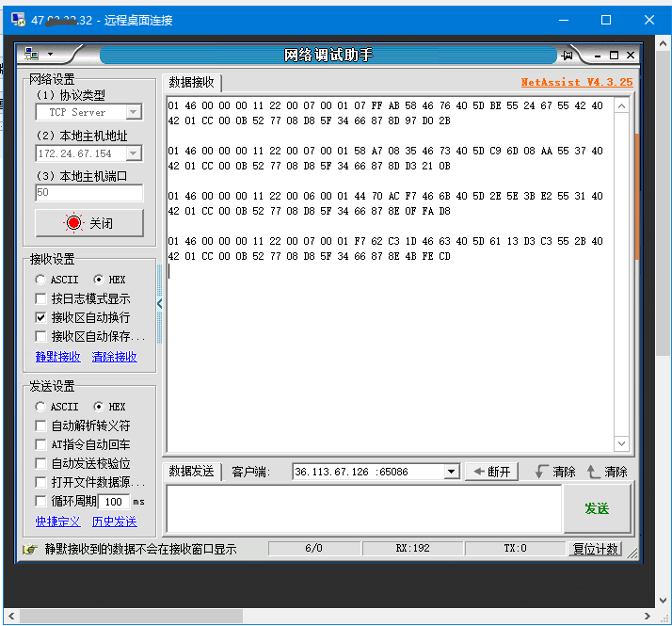Click the 历史发送 link
This screenshot has width=672, height=626.
click(x=115, y=522)
